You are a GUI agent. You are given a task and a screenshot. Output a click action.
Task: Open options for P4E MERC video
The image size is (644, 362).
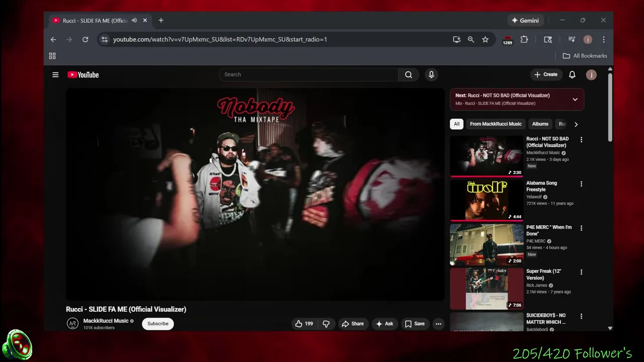click(x=581, y=228)
